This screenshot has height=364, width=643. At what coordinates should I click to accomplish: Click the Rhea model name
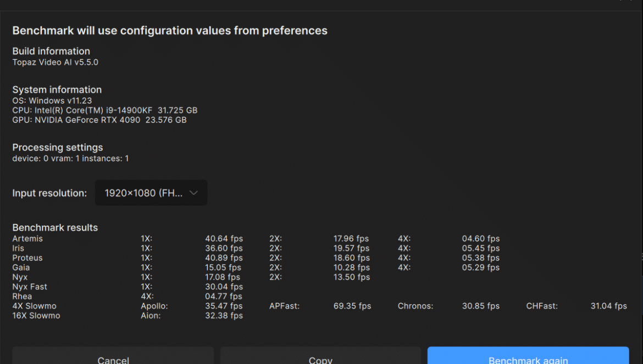[22, 296]
